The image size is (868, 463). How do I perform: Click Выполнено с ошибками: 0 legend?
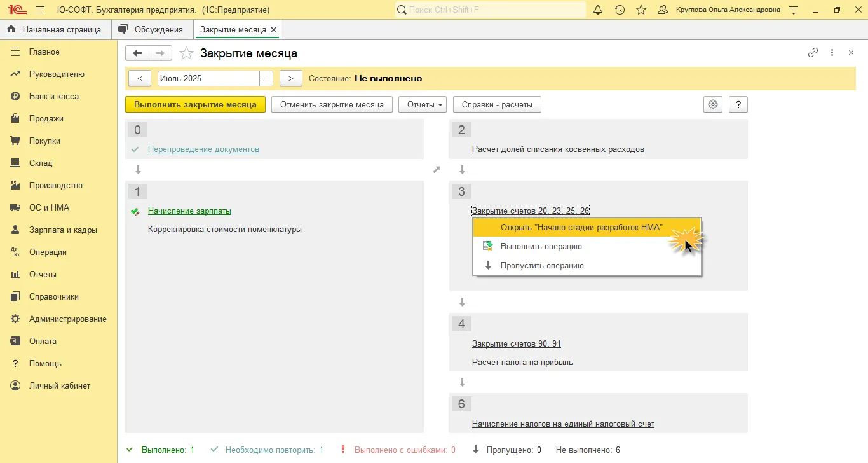(x=398, y=450)
